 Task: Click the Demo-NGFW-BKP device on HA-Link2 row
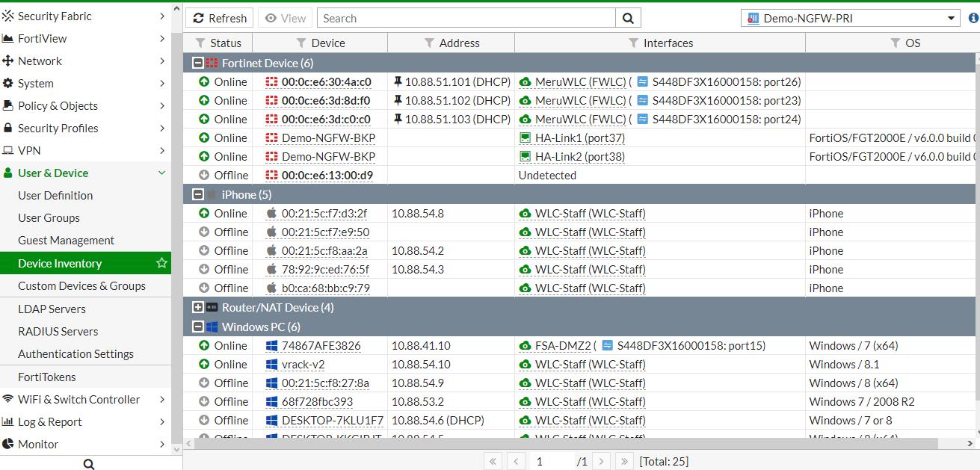click(x=328, y=157)
